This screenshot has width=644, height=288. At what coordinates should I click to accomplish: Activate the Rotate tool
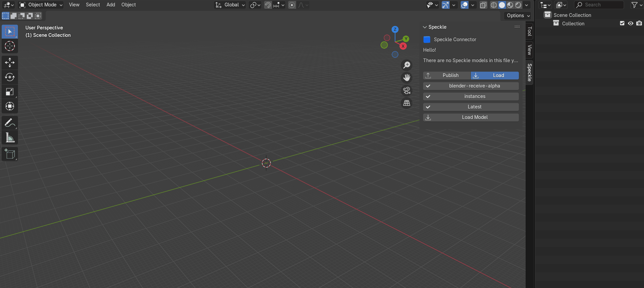[10, 77]
